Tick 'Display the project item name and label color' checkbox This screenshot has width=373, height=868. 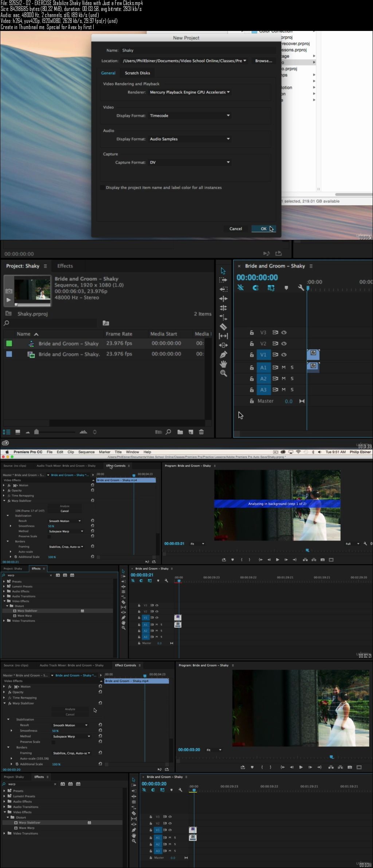tap(102, 187)
